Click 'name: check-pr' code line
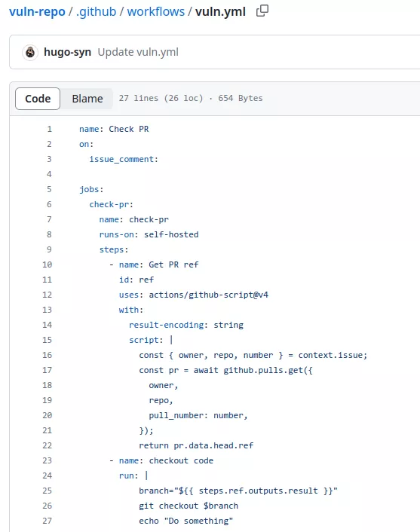The width and height of the screenshot is (420, 532). (x=133, y=219)
